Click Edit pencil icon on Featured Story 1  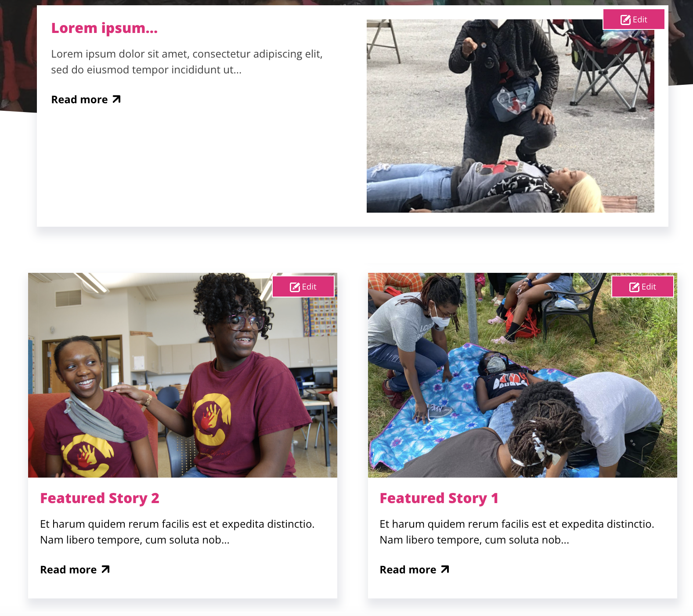pyautogui.click(x=634, y=287)
